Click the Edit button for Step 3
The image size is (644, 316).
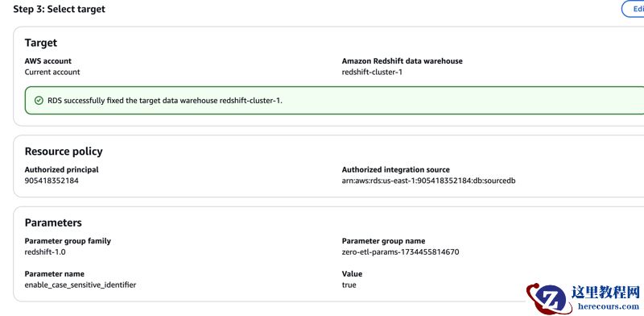point(634,9)
